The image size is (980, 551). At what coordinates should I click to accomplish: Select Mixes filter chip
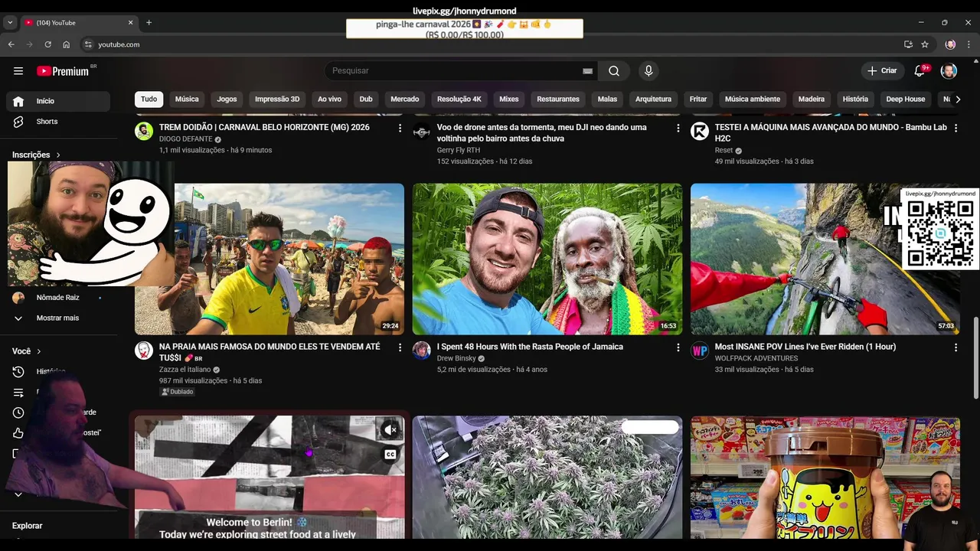[509, 99]
